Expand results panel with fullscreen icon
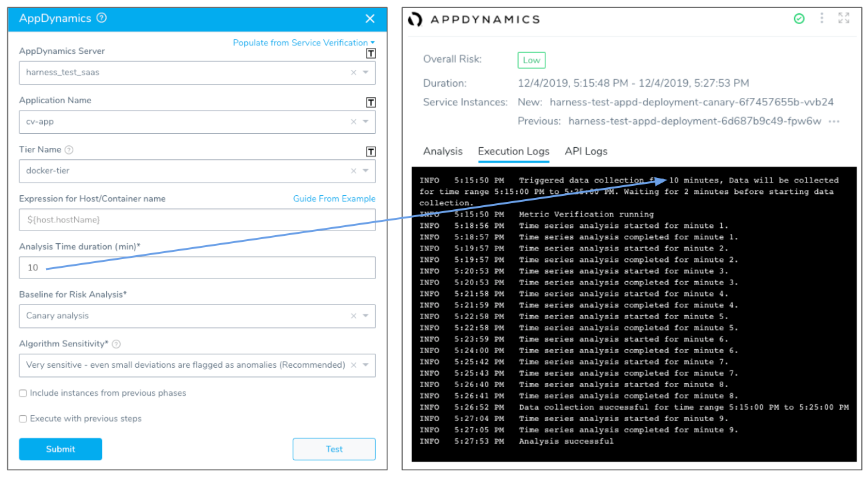 (x=844, y=19)
